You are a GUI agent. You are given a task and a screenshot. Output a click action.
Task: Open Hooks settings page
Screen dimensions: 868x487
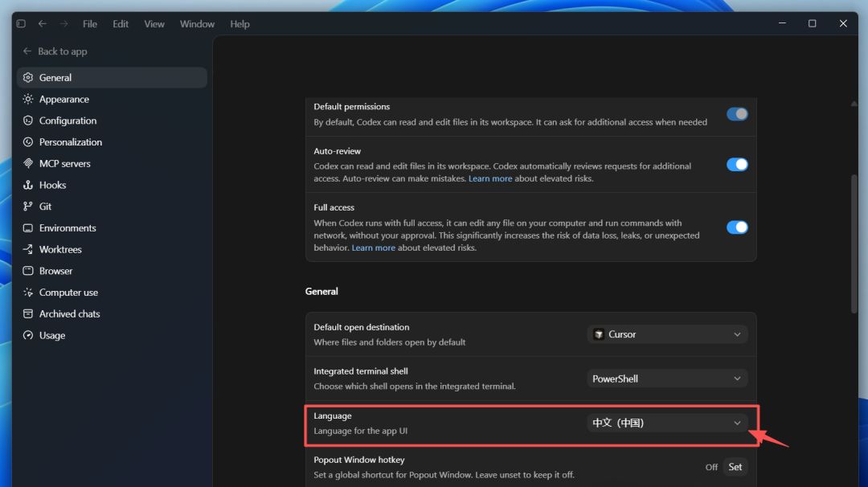coord(112,185)
